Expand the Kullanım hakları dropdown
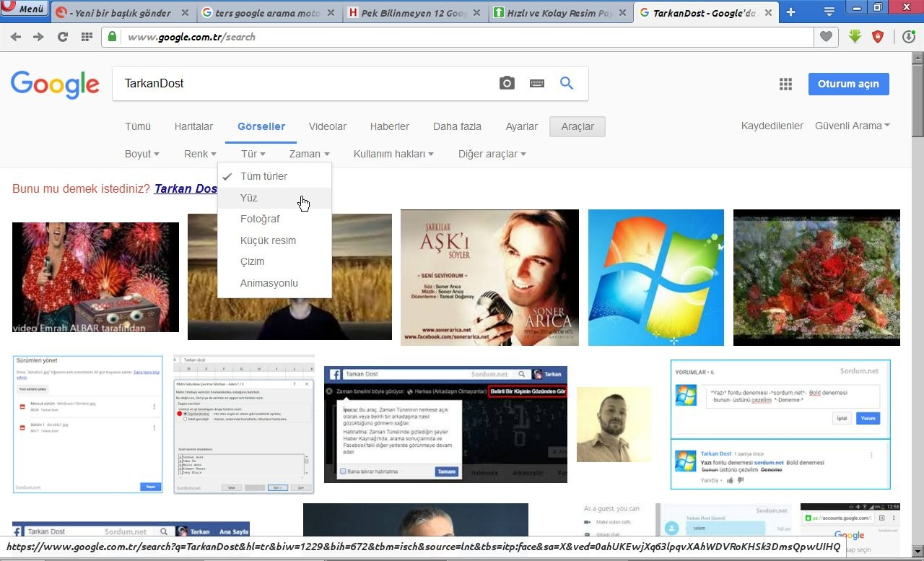 click(393, 154)
